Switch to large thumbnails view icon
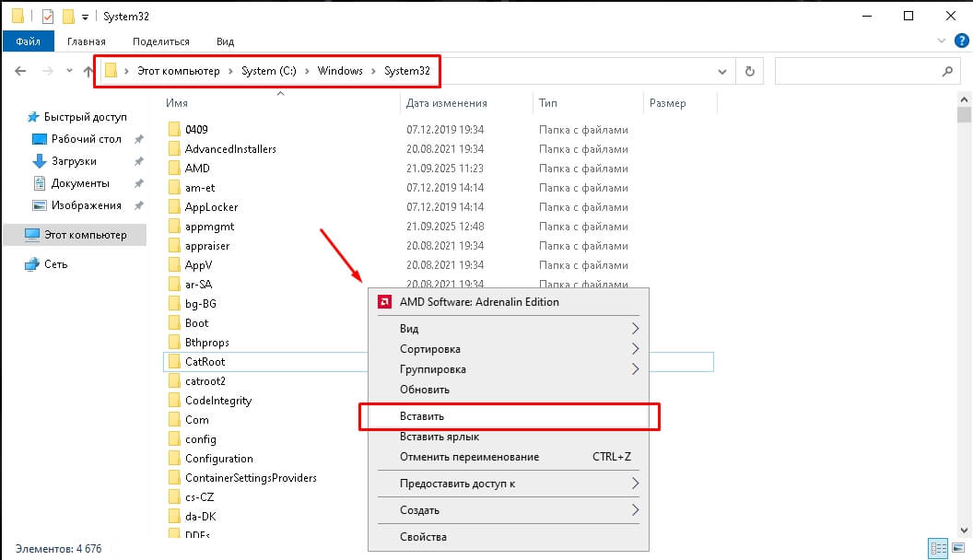The height and width of the screenshot is (560, 973). click(959, 548)
